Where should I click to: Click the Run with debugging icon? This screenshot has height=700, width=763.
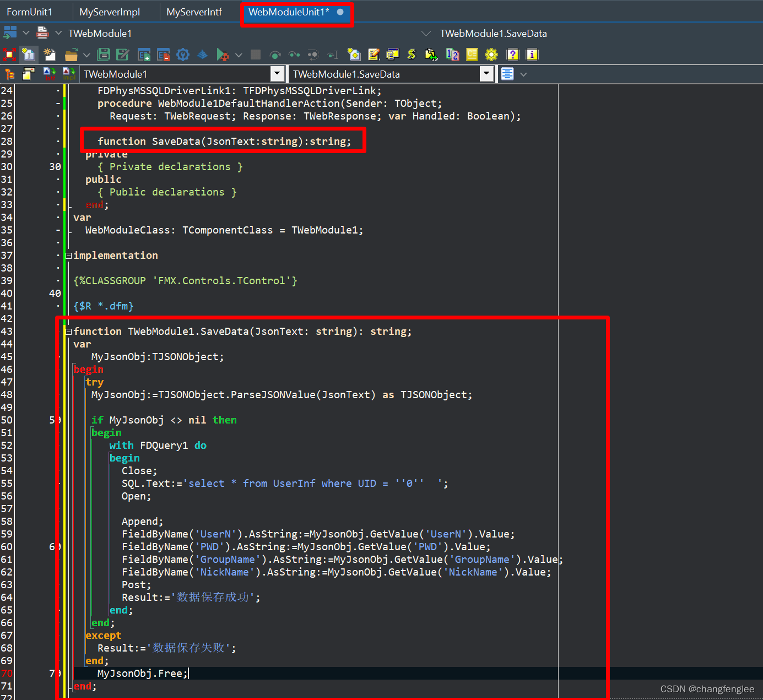pyautogui.click(x=223, y=55)
